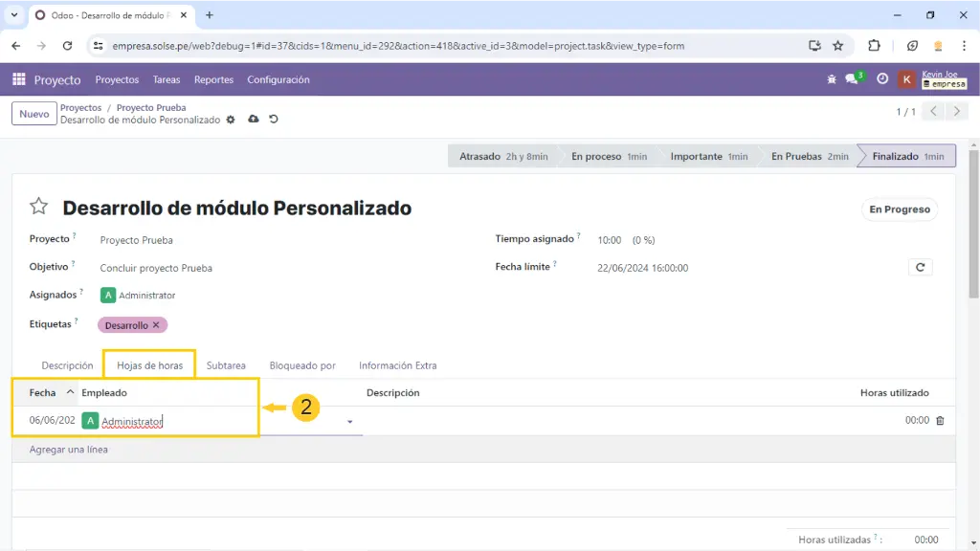Viewport: 980px width, 551px height.
Task: Set the stage to En Pruebas
Action: click(809, 156)
